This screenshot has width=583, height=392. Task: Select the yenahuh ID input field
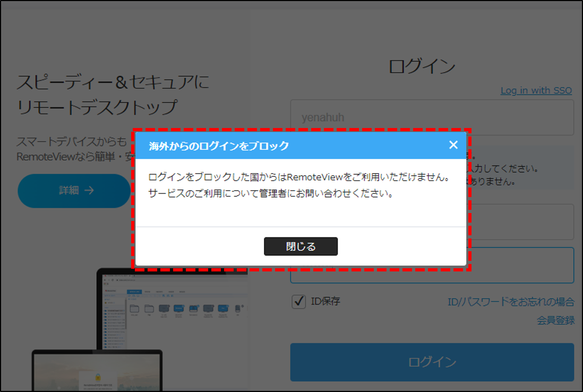click(432, 117)
